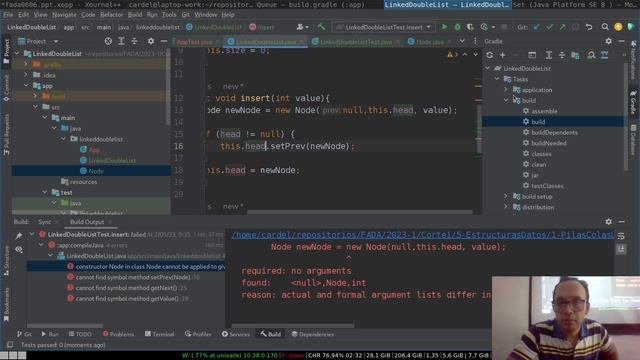Select Node class in Project tree
640x360 pixels.
point(96,171)
